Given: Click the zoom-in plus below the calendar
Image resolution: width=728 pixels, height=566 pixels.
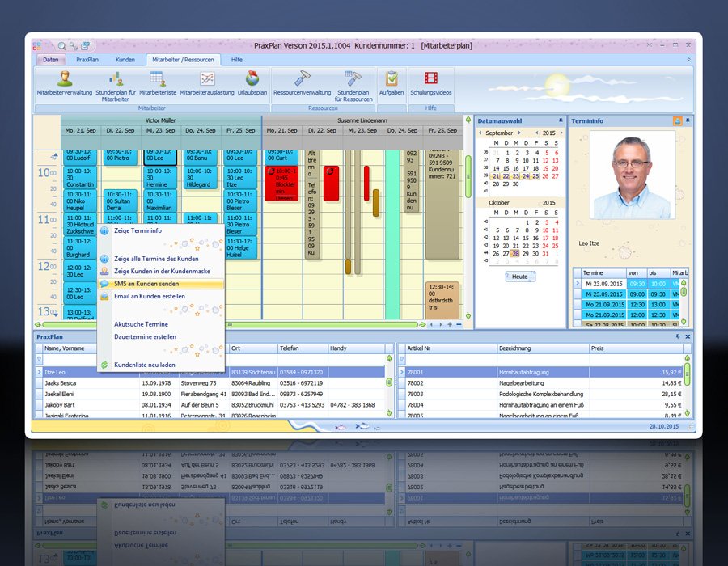Looking at the screenshot, I should point(450,325).
